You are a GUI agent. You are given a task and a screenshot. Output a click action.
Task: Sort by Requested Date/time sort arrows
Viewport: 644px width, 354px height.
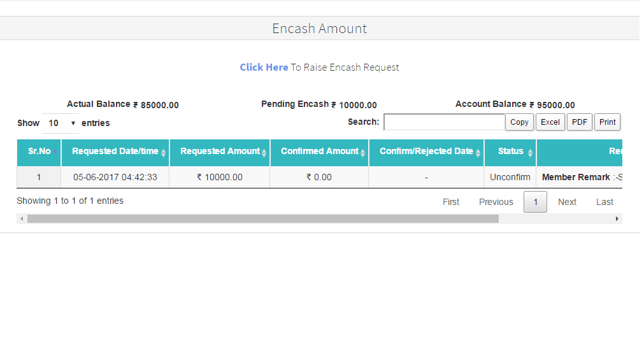[163, 153]
